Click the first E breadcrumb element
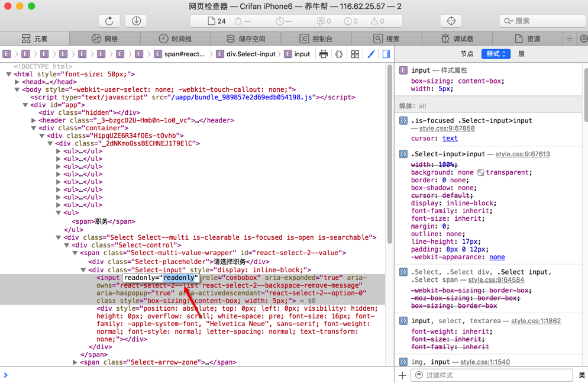588x383 pixels. tap(7, 54)
